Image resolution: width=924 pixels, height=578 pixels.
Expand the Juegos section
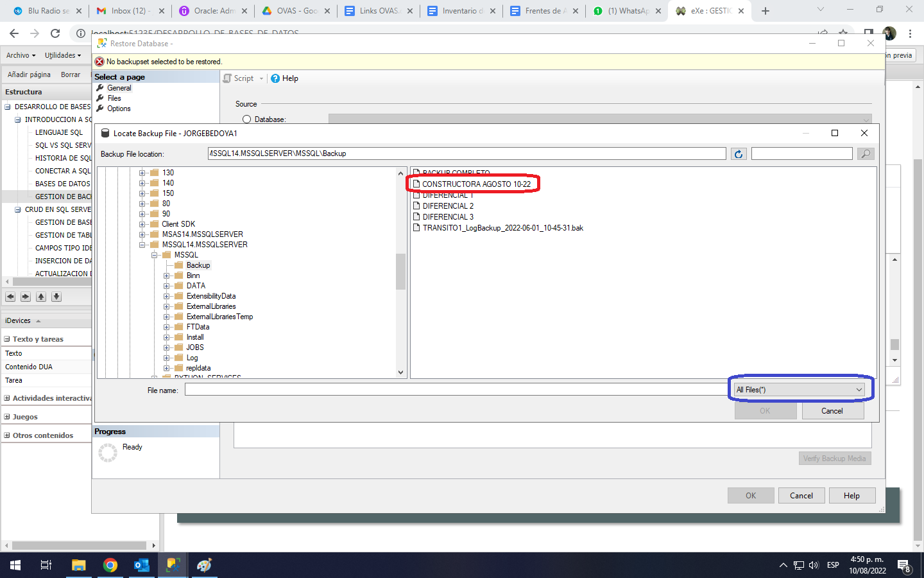(7, 417)
